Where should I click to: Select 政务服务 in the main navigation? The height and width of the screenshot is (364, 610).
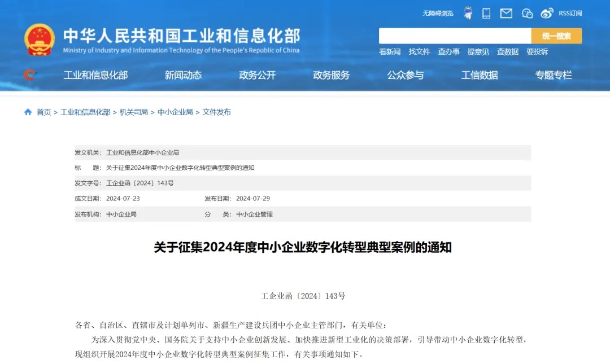[331, 75]
